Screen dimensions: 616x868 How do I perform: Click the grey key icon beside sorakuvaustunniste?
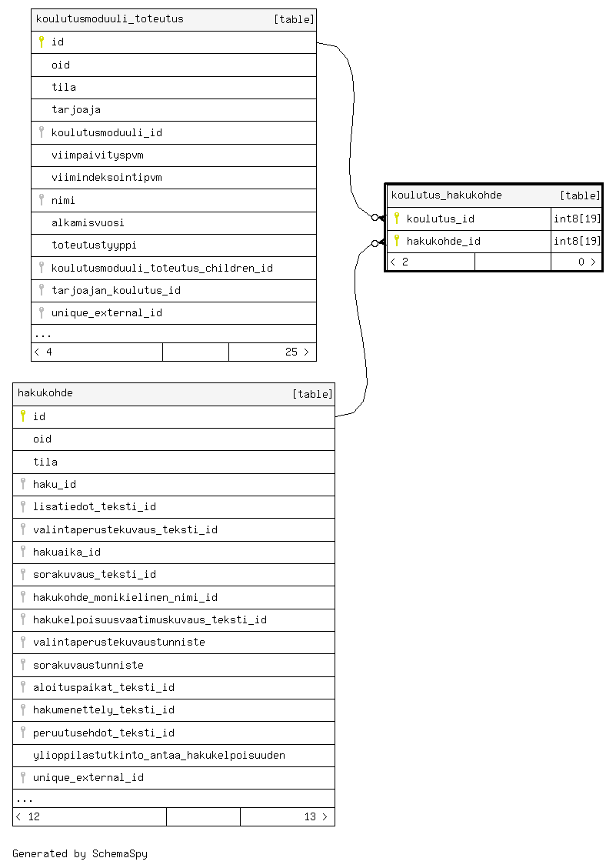tap(23, 664)
